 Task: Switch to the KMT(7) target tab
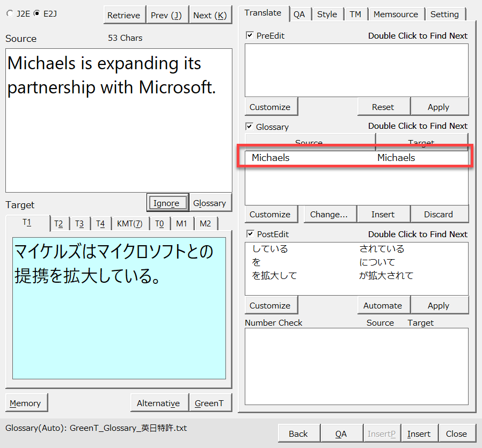pyautogui.click(x=129, y=224)
